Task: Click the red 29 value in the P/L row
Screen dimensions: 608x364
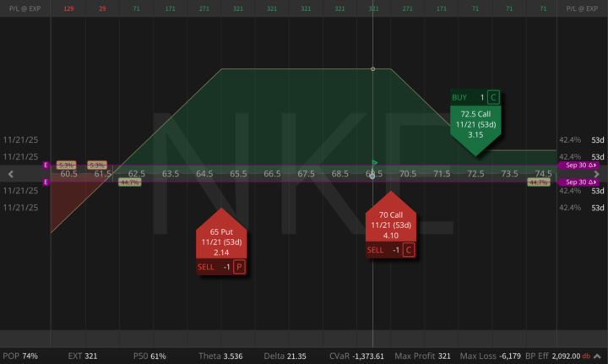Action: click(102, 8)
